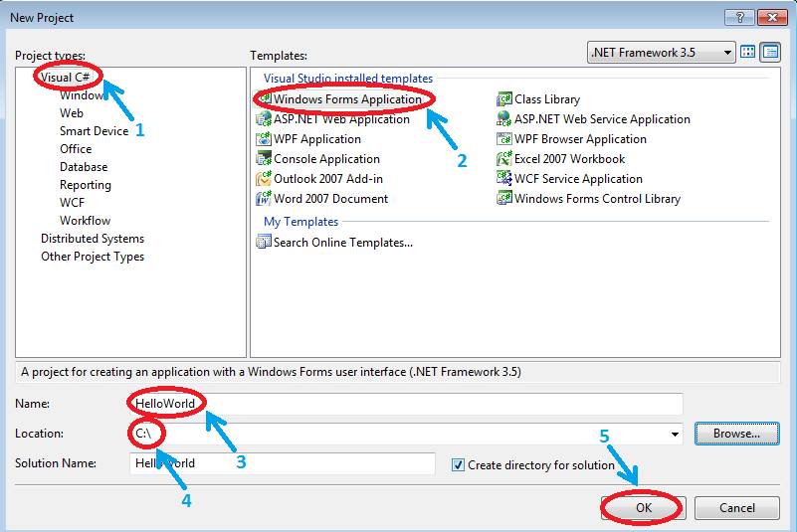Click the Outlook 2007 Add-in template icon
The image size is (797, 532).
point(264,178)
